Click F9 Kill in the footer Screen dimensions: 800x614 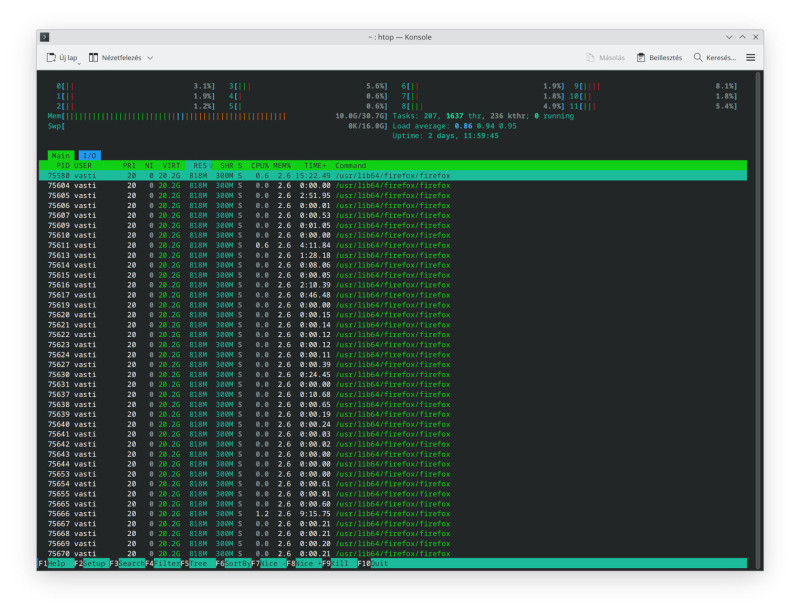339,563
